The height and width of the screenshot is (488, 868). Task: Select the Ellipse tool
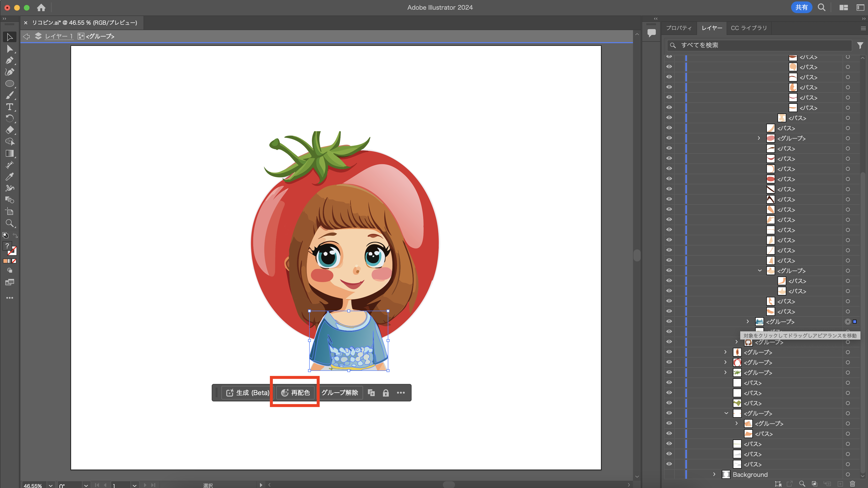[9, 84]
